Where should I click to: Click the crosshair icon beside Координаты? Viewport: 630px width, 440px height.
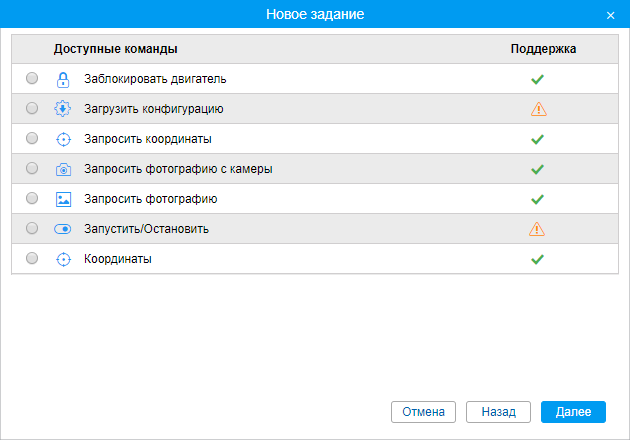point(63,259)
